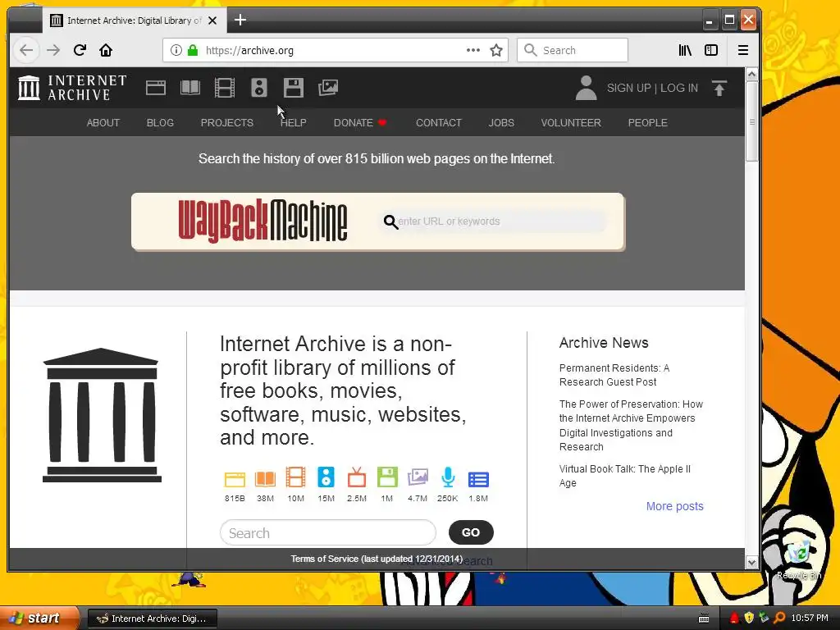
Task: Open 'The Power of Preservation' news post
Action: (x=631, y=426)
